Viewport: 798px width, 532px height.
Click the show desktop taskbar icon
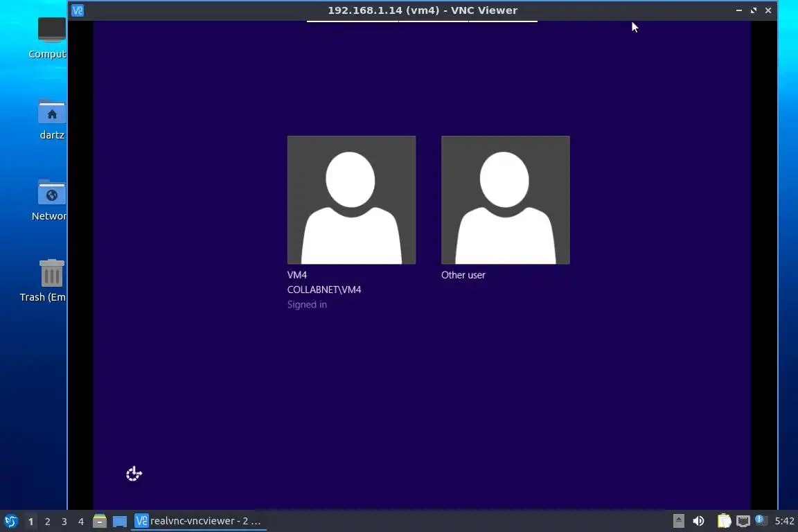[120, 522]
